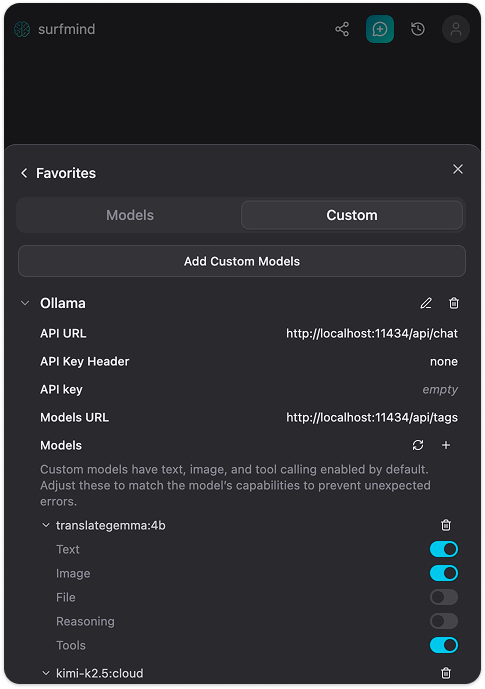Click the Ollama provider name
Image resolution: width=485 pixels, height=689 pixels.
[x=63, y=303]
